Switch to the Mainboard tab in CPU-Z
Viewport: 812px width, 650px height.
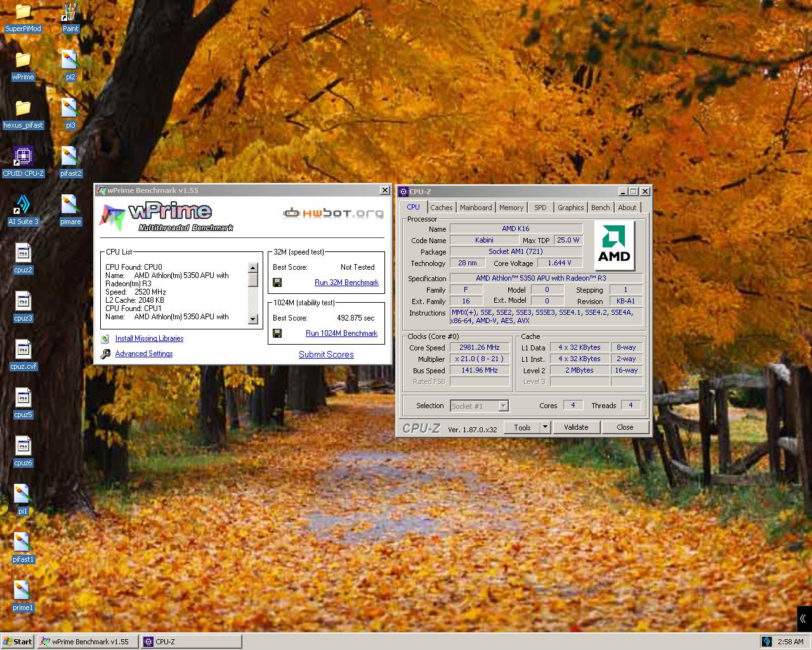[476, 208]
